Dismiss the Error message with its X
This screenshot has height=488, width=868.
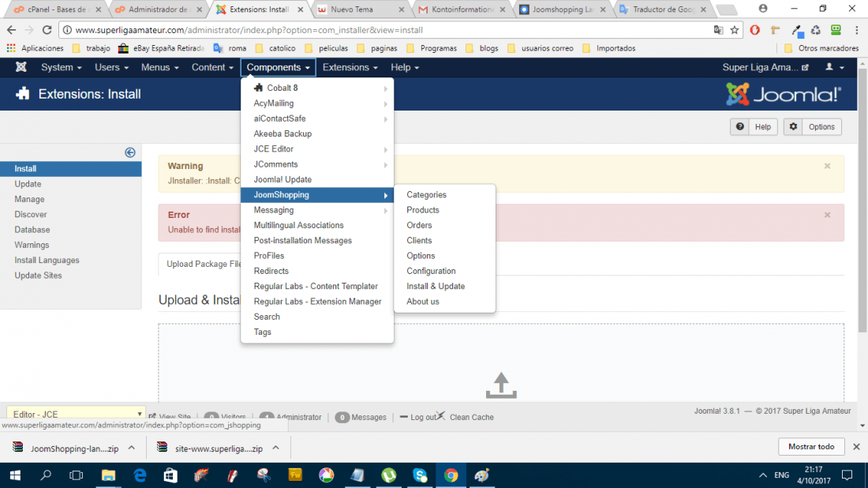pyautogui.click(x=827, y=215)
